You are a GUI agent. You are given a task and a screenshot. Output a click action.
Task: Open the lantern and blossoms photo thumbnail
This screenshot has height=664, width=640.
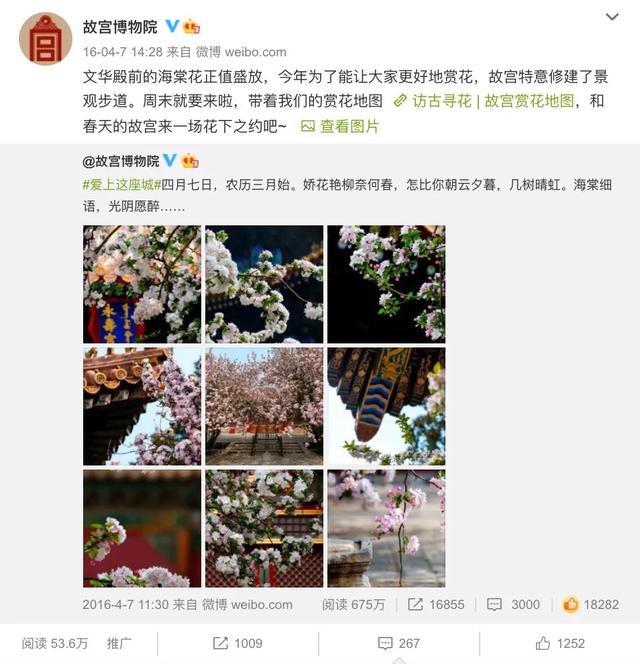142,284
